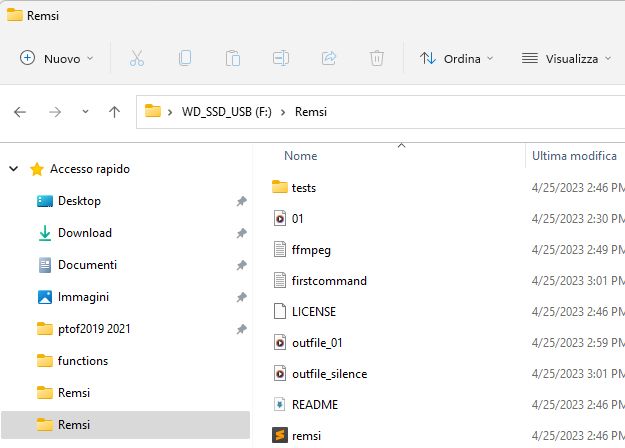
Task: Click the address bar folder icon
Action: tap(153, 111)
